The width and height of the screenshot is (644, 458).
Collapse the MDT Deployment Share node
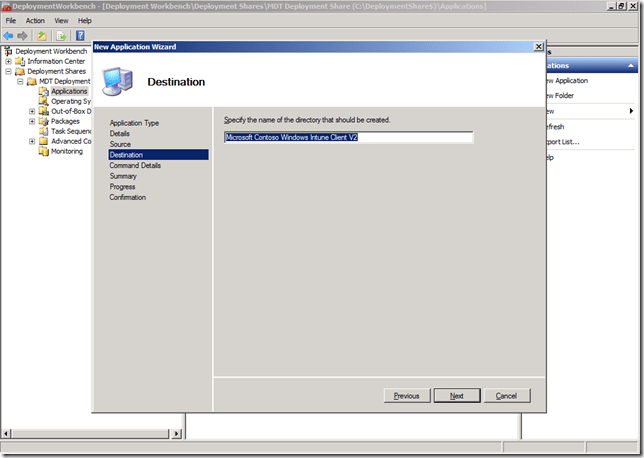coord(20,81)
